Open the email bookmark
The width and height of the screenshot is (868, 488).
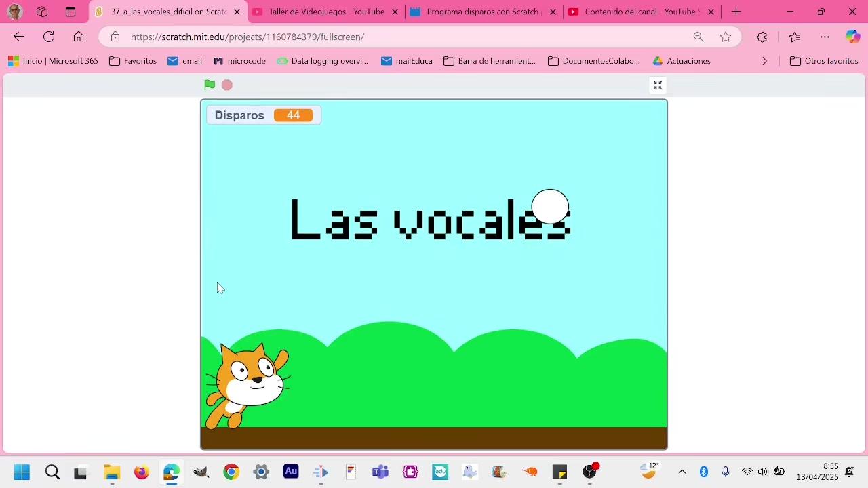pos(184,61)
